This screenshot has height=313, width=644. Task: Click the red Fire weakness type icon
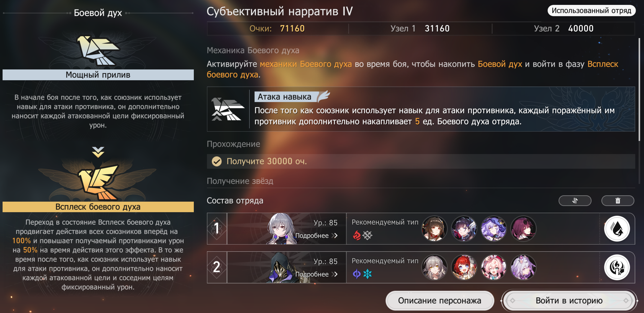(357, 235)
